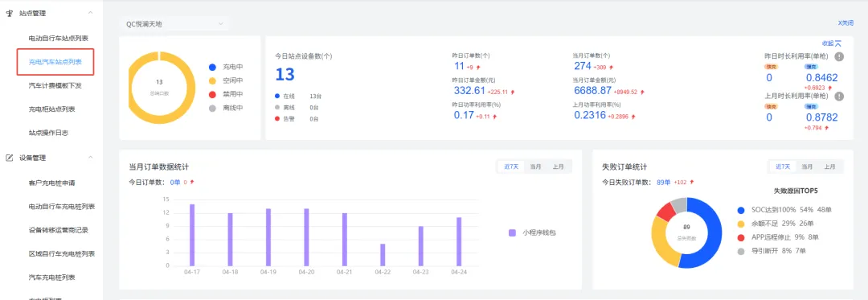Collapse the 站点管理 menu section

pos(91,14)
